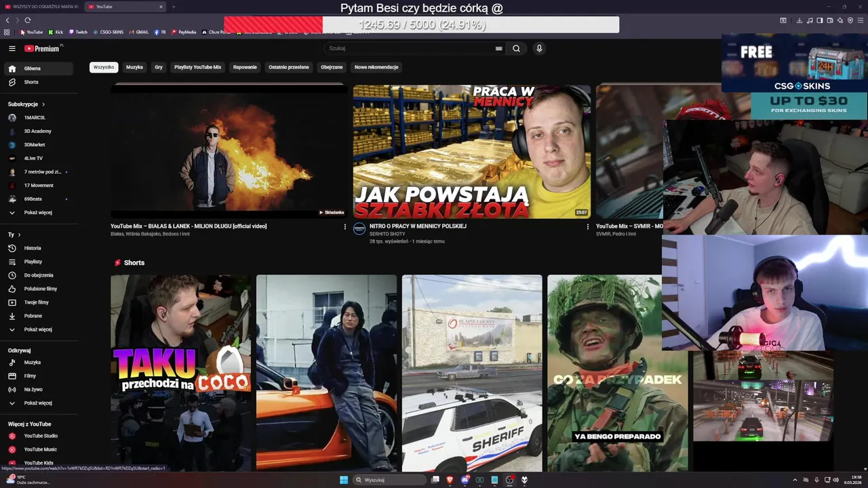The height and width of the screenshot is (488, 868).
Task: Show hidden system tray icons
Action: pos(795,480)
